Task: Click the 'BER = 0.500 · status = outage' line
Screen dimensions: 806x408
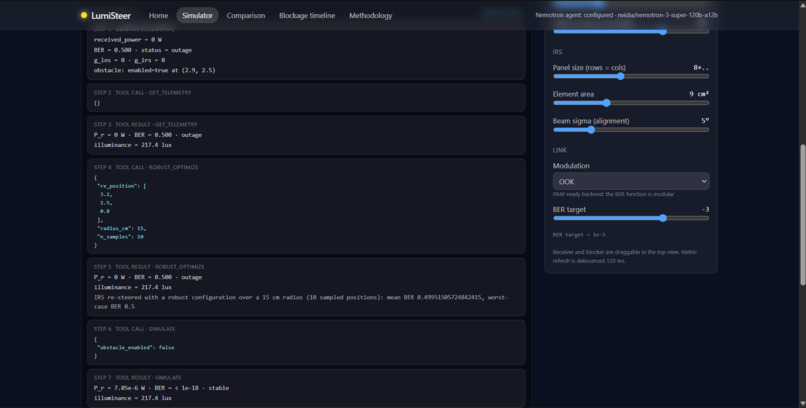Action: click(142, 50)
